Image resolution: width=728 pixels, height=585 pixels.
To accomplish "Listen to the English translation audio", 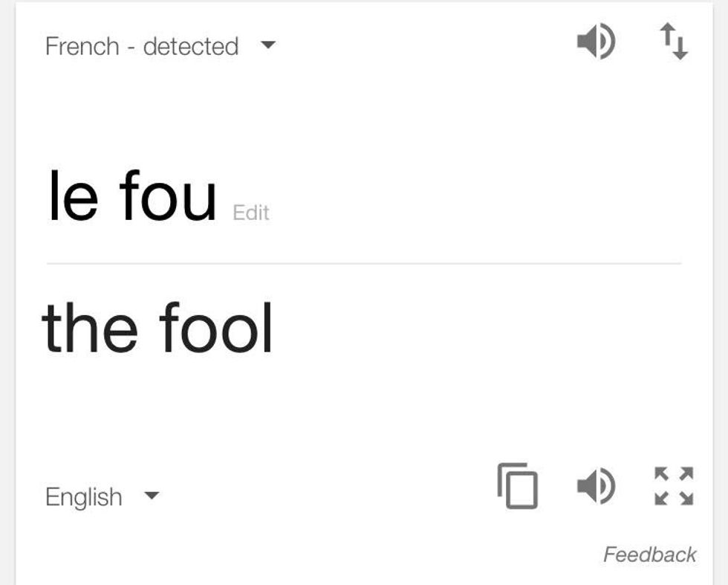I will [x=596, y=486].
